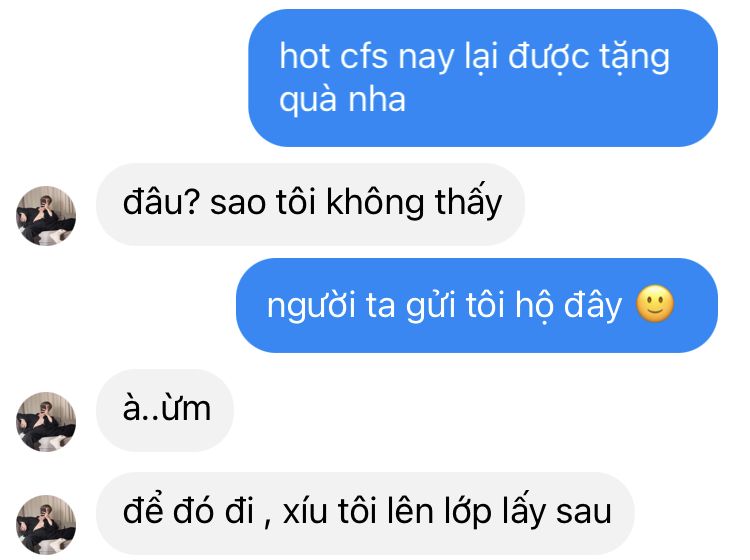Click "tặng" in the top blue bubble

click(634, 58)
